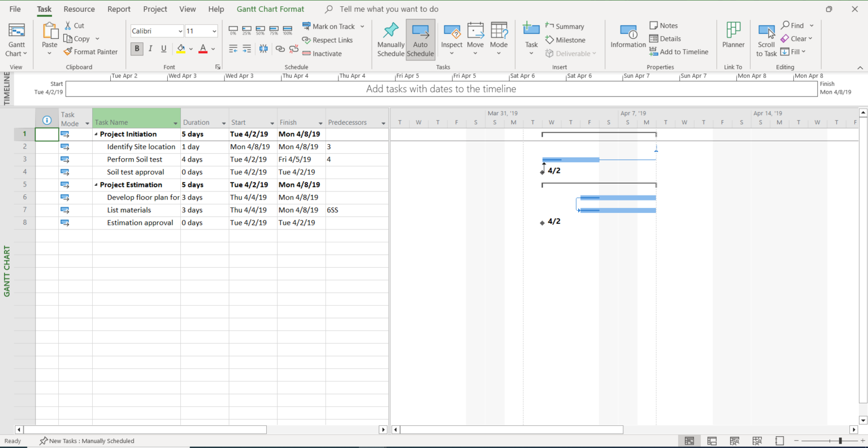Screen dimensions: 868x448
Task: Click the Link Tasks chain icon
Action: coord(280,49)
